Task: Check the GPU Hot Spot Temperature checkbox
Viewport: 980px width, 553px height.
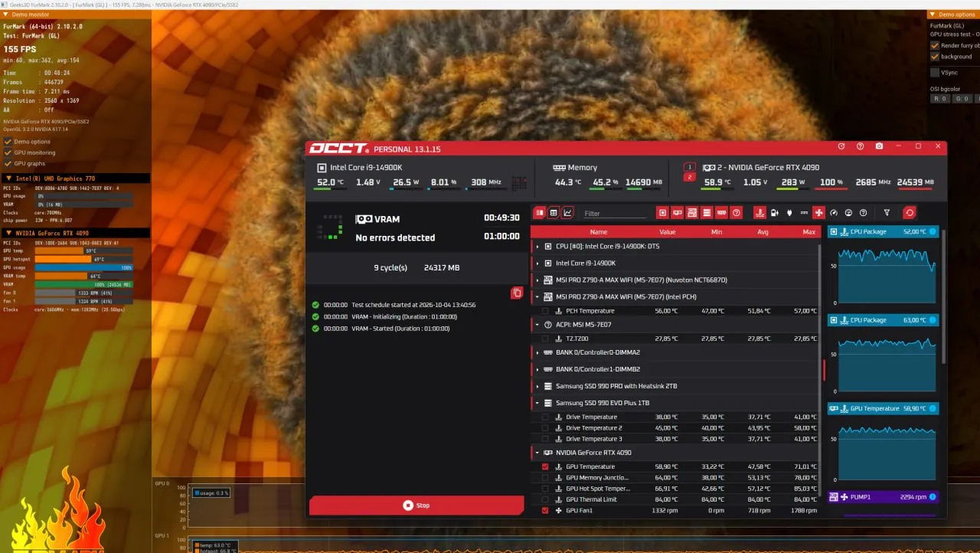Action: click(545, 489)
